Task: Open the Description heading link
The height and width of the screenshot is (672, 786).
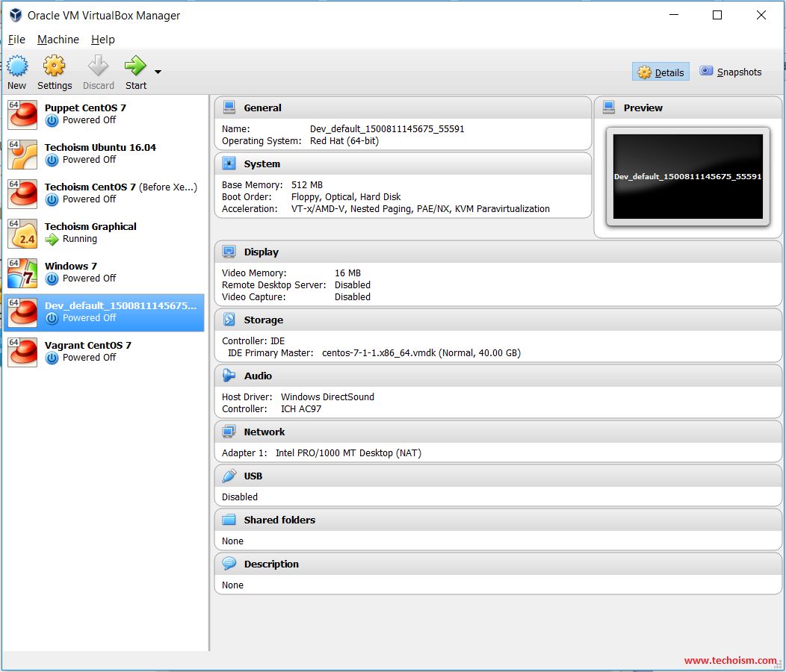Action: point(271,564)
